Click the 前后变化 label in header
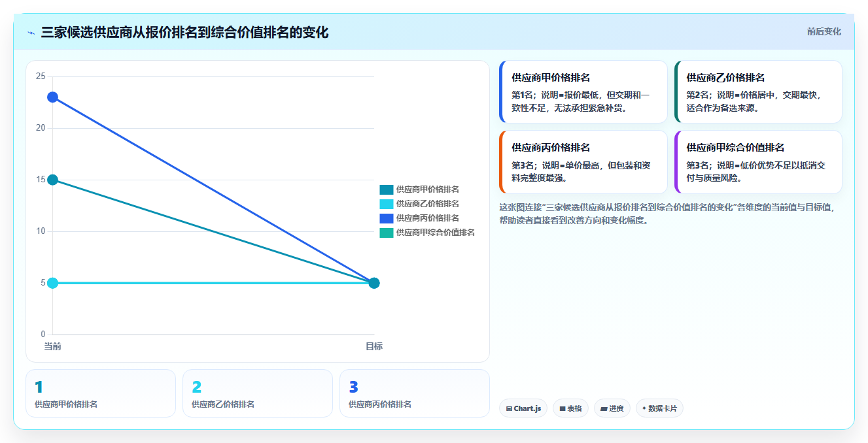This screenshot has width=868, height=443. 824,31
